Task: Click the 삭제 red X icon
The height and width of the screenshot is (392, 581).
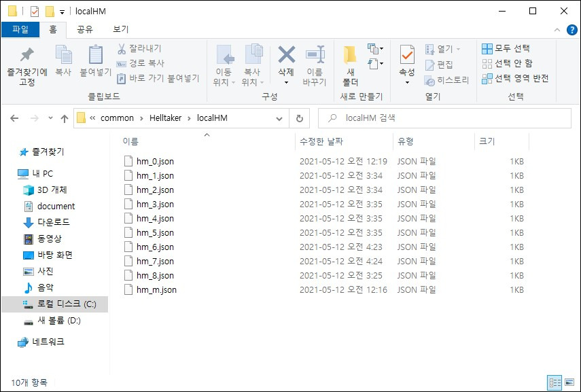Action: (x=287, y=55)
